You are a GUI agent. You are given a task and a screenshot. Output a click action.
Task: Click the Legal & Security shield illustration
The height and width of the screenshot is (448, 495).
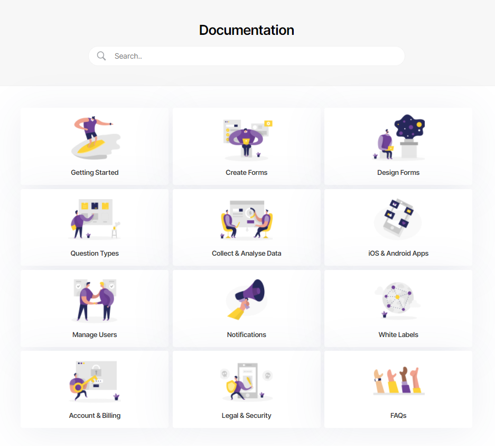click(247, 381)
